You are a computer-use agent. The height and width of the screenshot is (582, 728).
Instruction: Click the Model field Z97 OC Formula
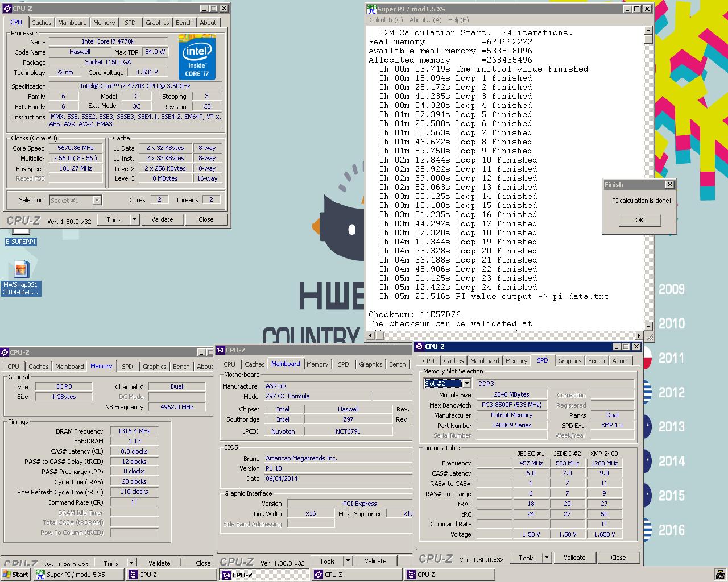pyautogui.click(x=317, y=396)
